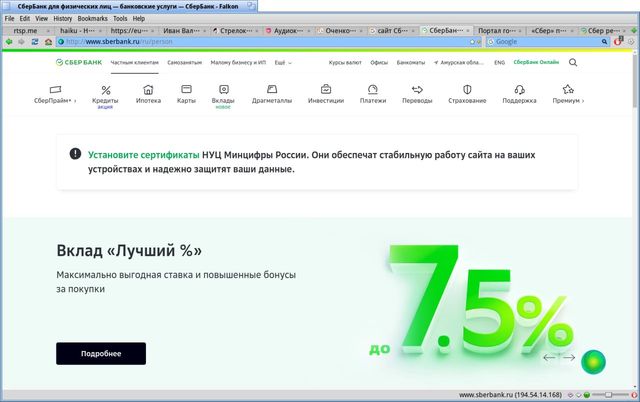Screen dimensions: 640x402
Task: Follow the Установите сертификаты link
Action: coord(144,155)
